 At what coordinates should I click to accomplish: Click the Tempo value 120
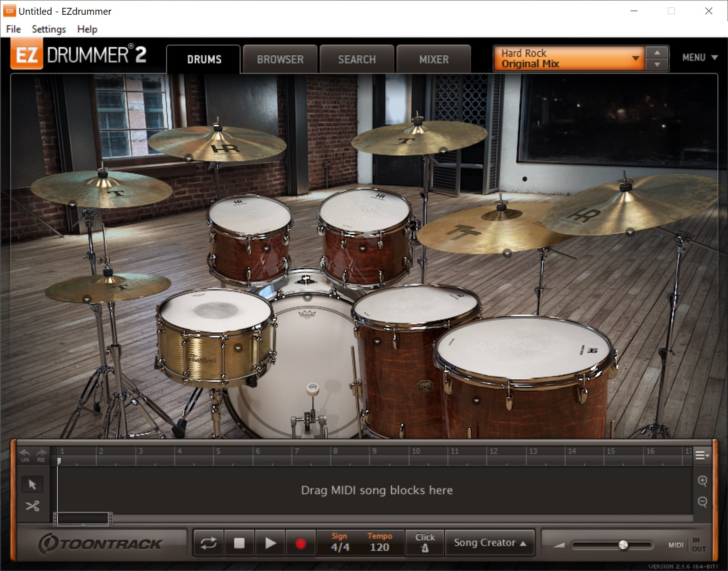[379, 547]
